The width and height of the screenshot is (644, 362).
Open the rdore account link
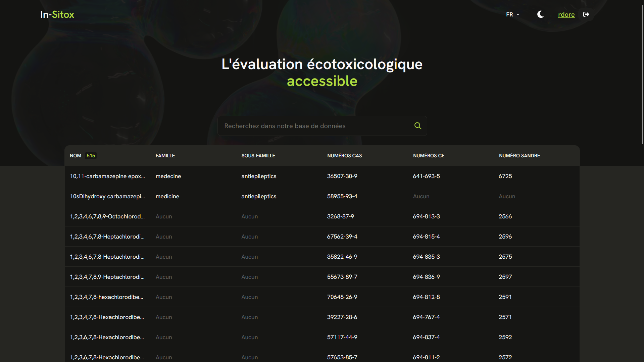coord(566,14)
